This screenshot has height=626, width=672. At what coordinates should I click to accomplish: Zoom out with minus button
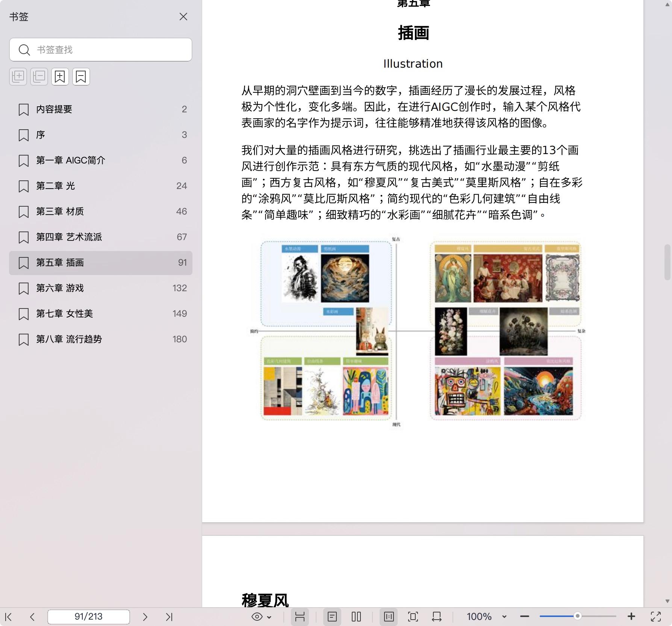[525, 617]
